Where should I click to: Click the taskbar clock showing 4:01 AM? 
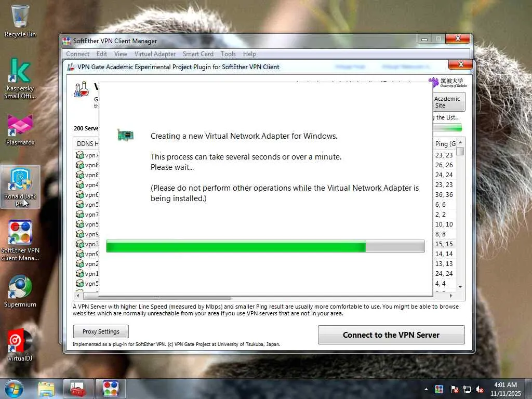[505, 389]
